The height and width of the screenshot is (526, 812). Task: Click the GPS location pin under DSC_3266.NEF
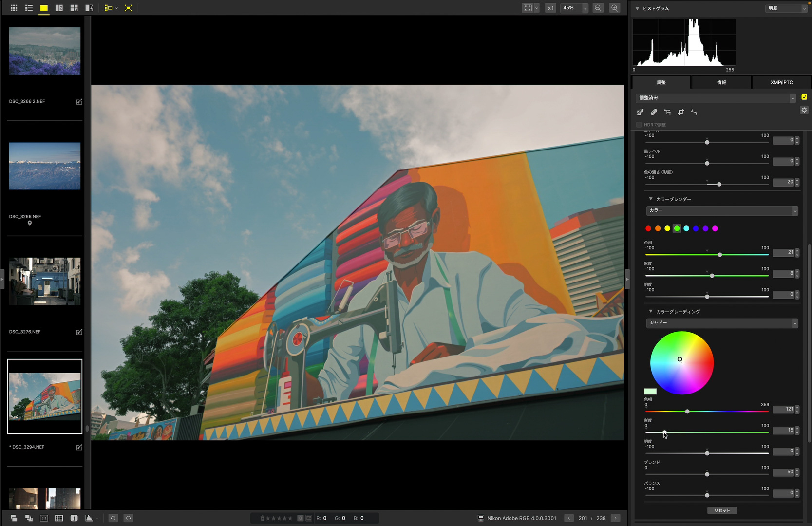[30, 223]
